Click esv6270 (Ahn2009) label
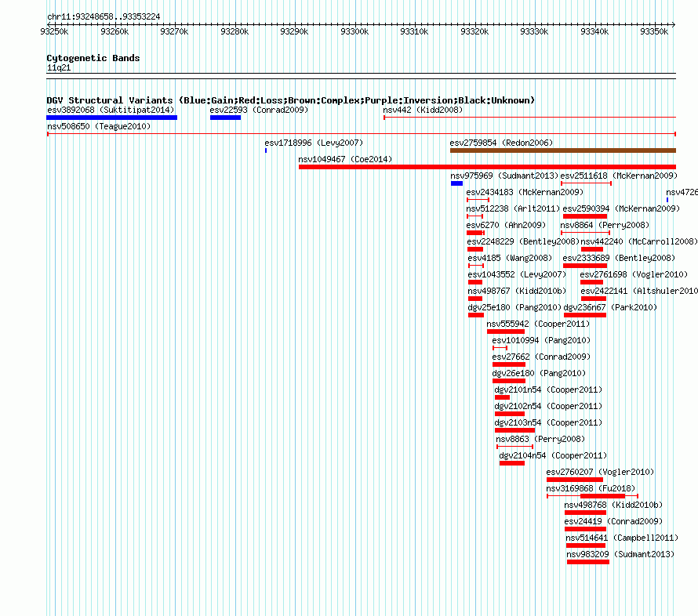Viewport: 698px width, 616px height. (506, 225)
